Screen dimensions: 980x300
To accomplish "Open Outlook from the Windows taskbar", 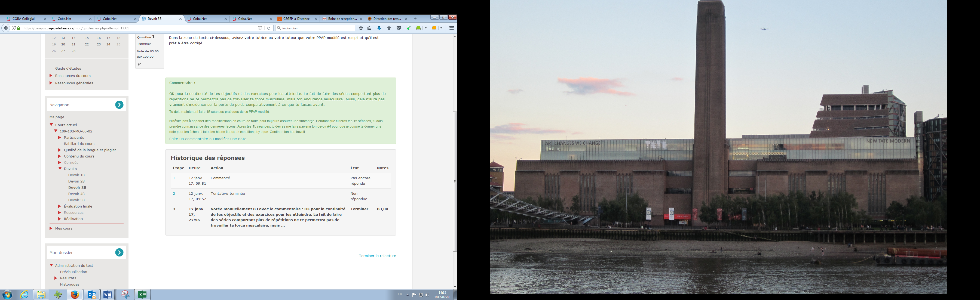I will [91, 295].
